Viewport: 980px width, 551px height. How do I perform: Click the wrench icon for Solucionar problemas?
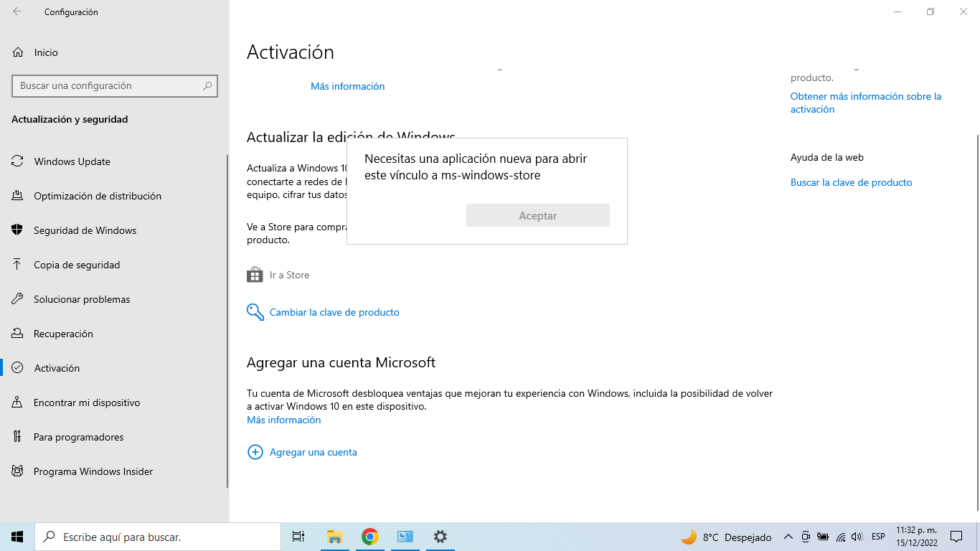[x=17, y=299]
